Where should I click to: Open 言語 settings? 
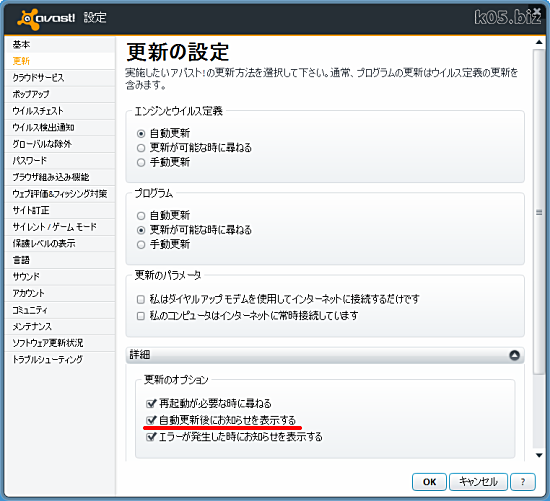60,260
